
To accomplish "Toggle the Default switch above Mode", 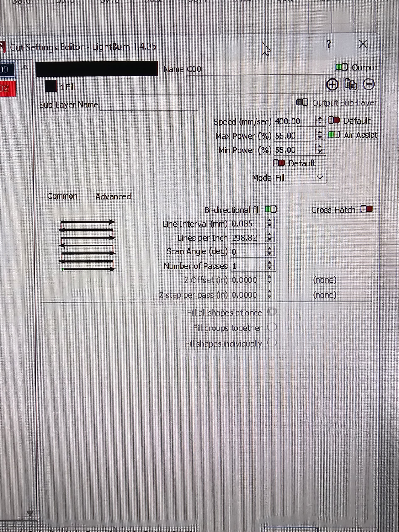I will pos(279,163).
